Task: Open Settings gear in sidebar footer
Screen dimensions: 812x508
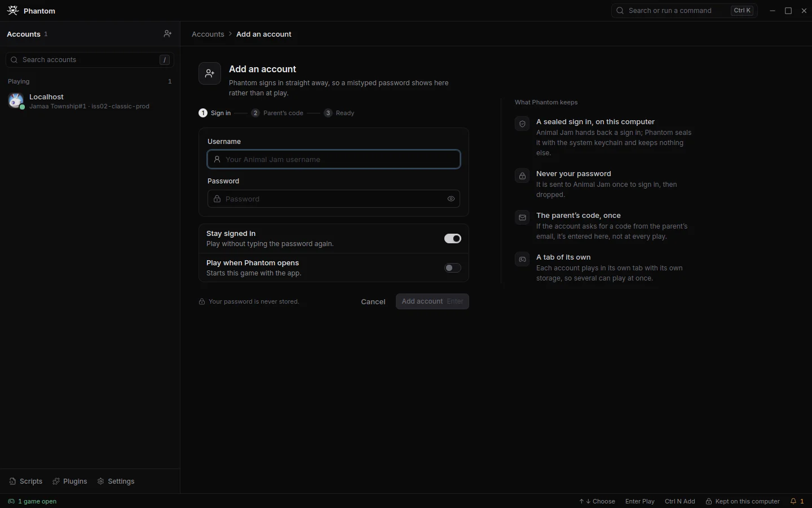Action: [116, 481]
